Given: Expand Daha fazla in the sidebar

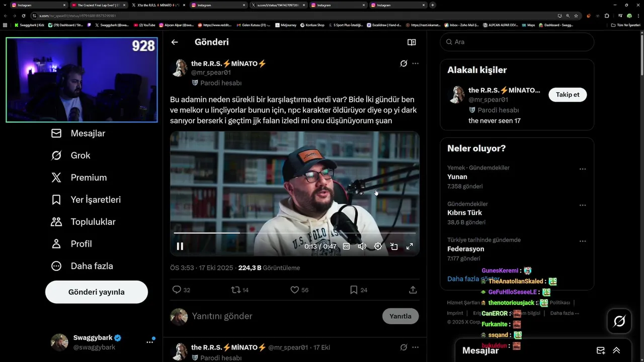Looking at the screenshot, I should pos(82,266).
